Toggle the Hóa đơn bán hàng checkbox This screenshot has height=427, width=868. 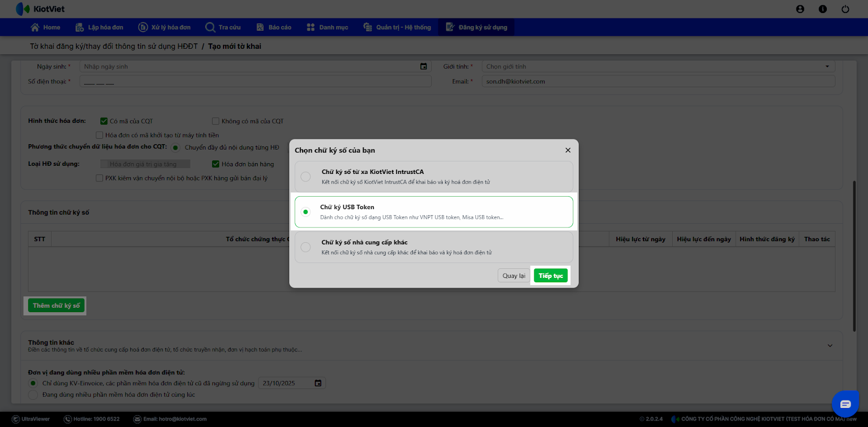tap(216, 164)
